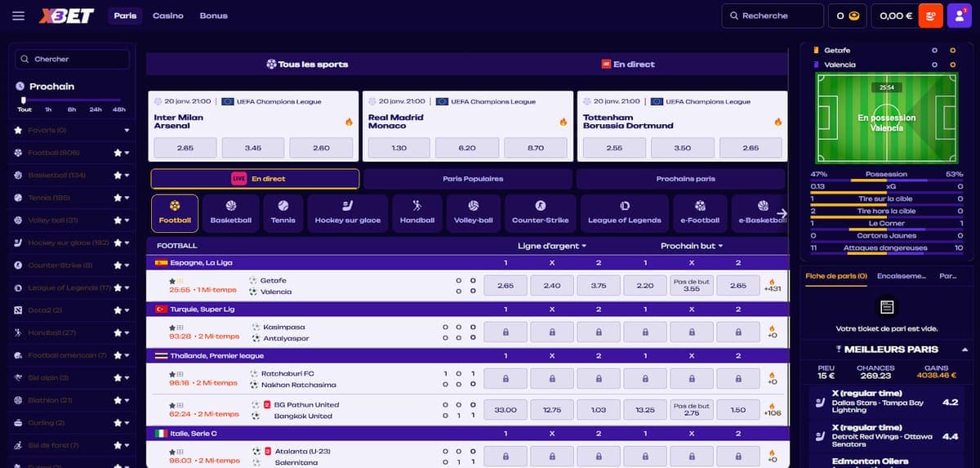This screenshot has width=980, height=468.
Task: Select the Tennis sport icon tile
Action: coord(283,212)
